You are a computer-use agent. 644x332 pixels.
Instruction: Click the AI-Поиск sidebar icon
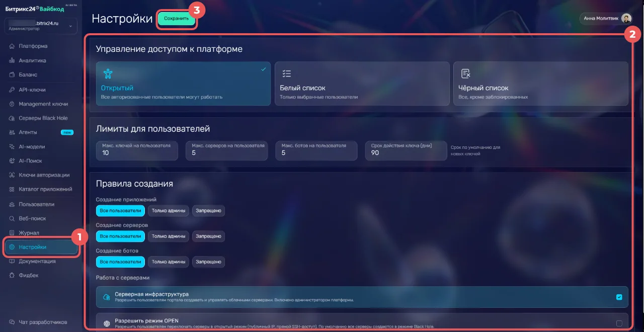(x=12, y=161)
